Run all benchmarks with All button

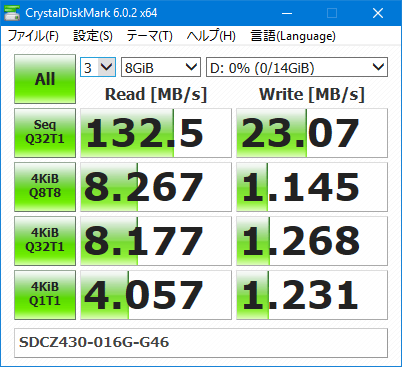tap(45, 79)
